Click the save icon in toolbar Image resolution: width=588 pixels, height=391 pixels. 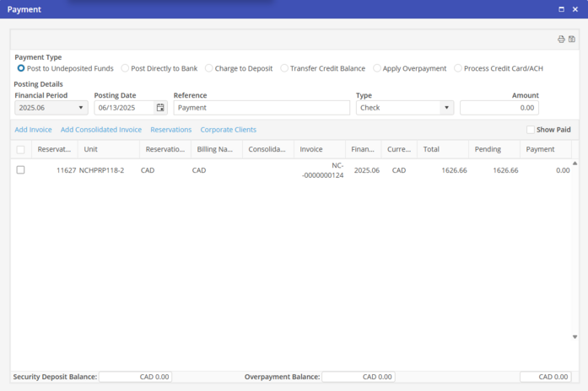pyautogui.click(x=572, y=40)
